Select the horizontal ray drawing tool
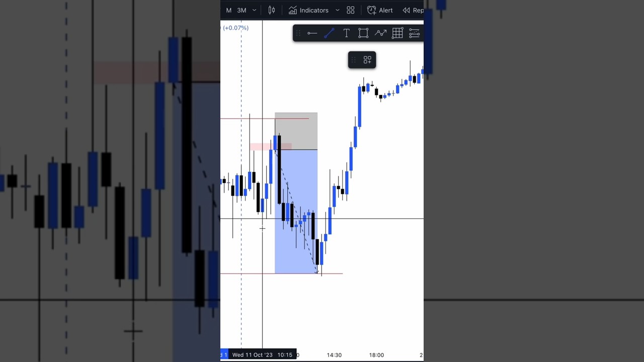 (x=312, y=33)
